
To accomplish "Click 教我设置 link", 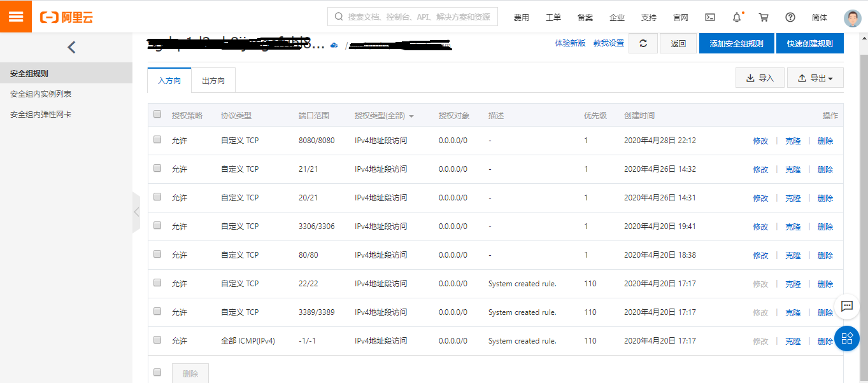I will point(609,43).
